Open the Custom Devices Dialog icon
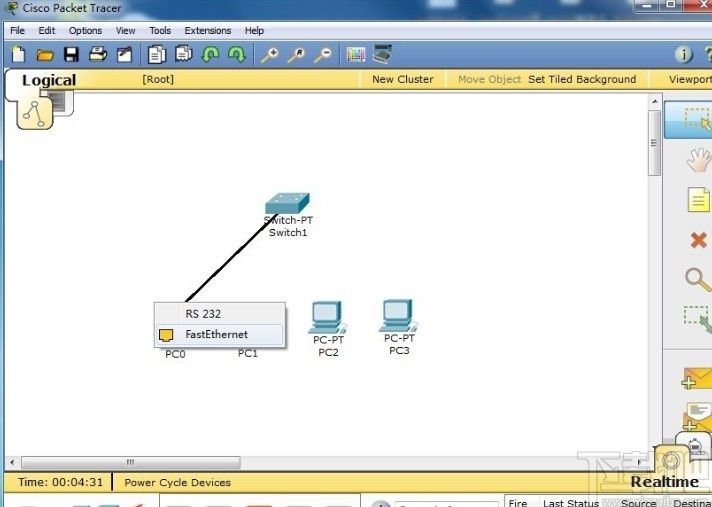 pyautogui.click(x=382, y=54)
